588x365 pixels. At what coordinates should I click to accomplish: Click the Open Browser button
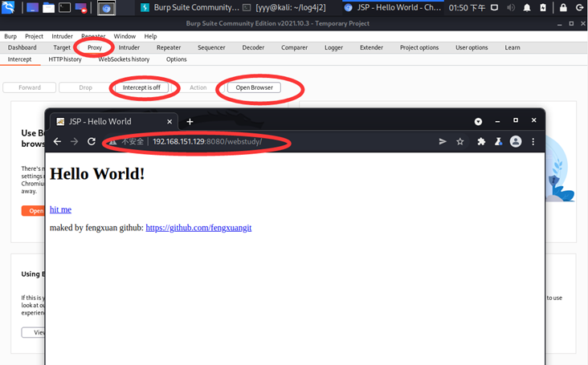[x=255, y=87]
